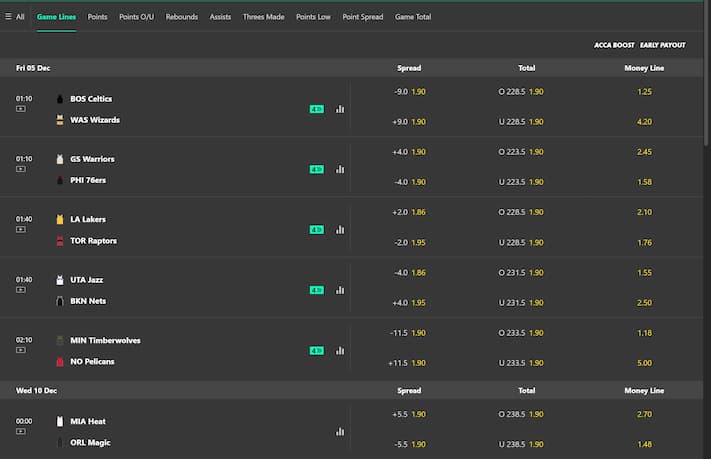Click the page vertical scrollbar
Image resolution: width=711 pixels, height=459 pixels.
point(707,73)
